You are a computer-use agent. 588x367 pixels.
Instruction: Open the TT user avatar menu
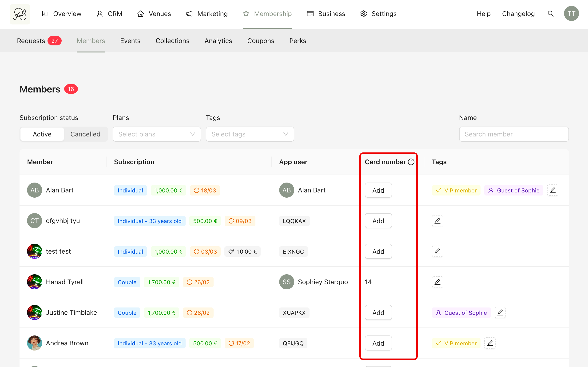571,14
